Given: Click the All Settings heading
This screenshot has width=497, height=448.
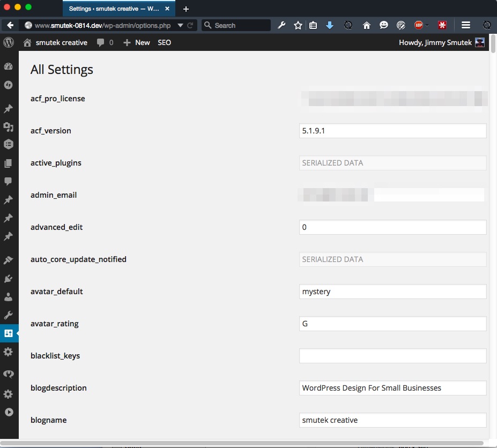Looking at the screenshot, I should pyautogui.click(x=62, y=69).
